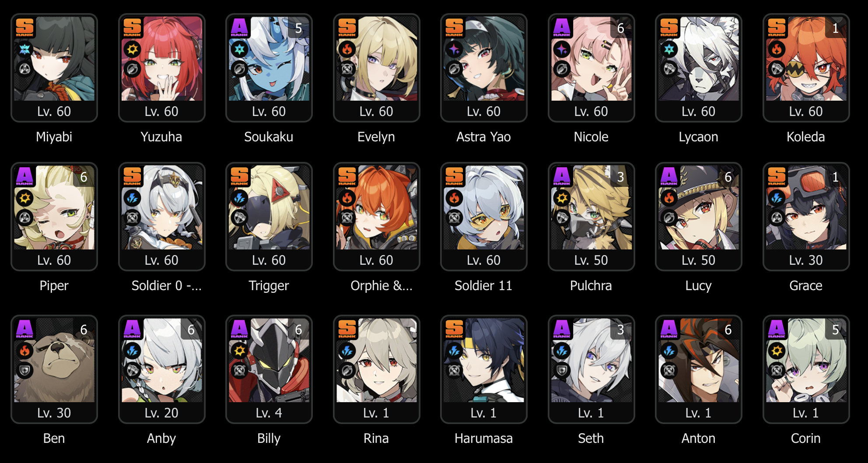Click the ice attribute icon on Lycaon's card
This screenshot has height=463, width=868.
point(669,49)
